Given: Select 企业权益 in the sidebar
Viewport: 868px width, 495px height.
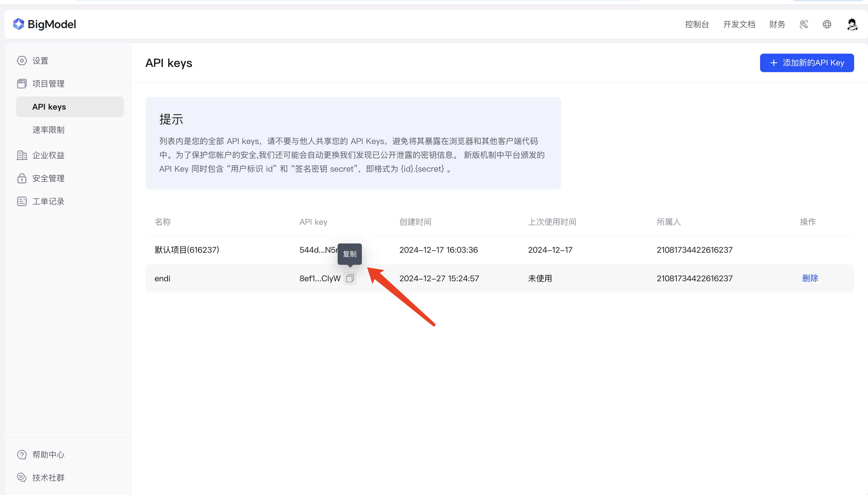Looking at the screenshot, I should pyautogui.click(x=48, y=155).
